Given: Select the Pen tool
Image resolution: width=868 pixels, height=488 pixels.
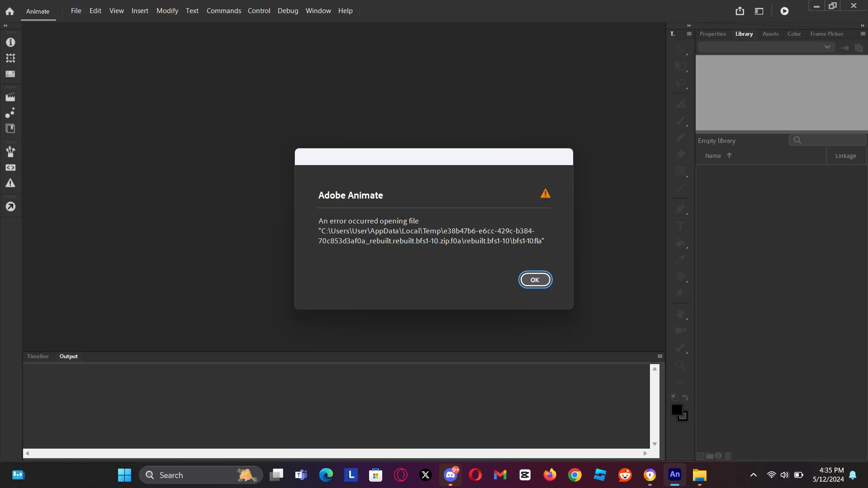Looking at the screenshot, I should point(680,209).
